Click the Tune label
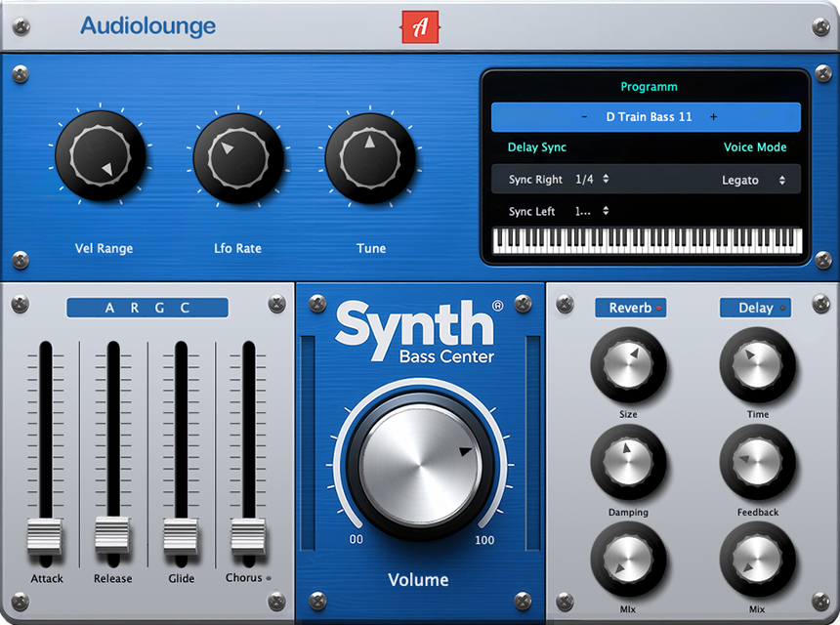 [371, 248]
